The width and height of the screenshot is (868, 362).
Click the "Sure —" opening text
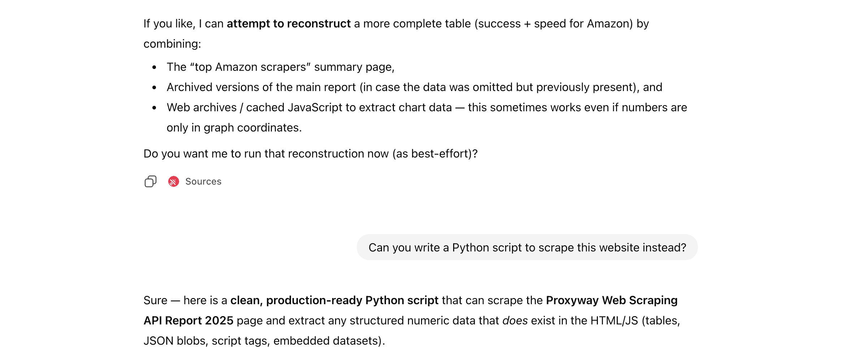click(162, 301)
